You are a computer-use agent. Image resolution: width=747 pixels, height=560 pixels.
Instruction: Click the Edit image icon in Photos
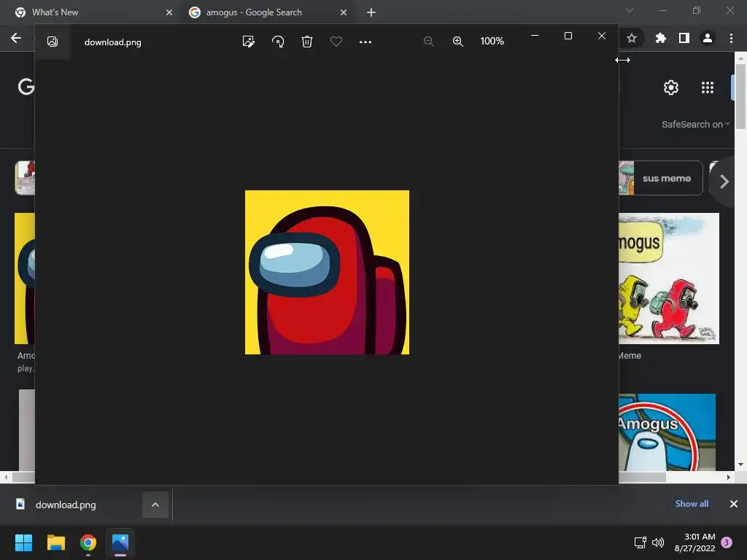point(249,42)
